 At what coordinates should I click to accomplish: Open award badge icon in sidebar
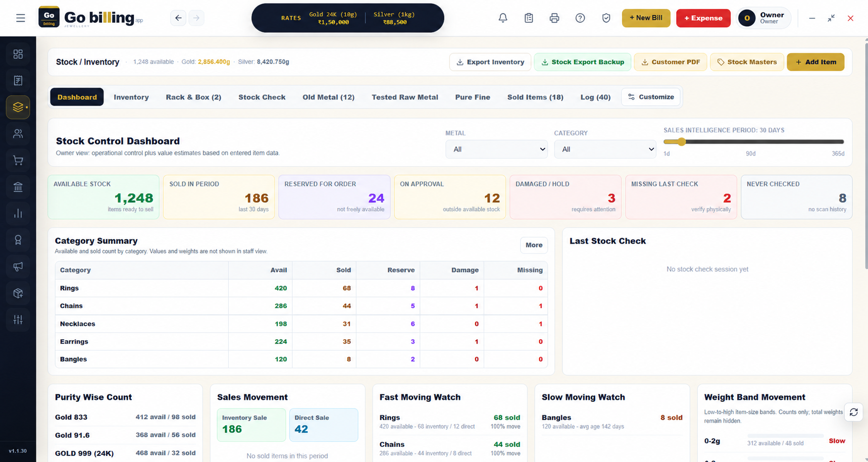tap(18, 240)
